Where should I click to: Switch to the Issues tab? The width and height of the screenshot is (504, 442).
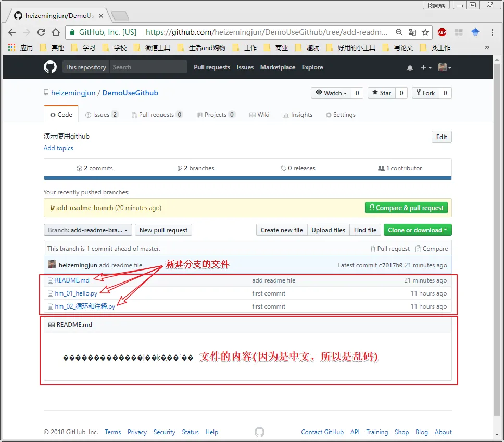coord(102,115)
